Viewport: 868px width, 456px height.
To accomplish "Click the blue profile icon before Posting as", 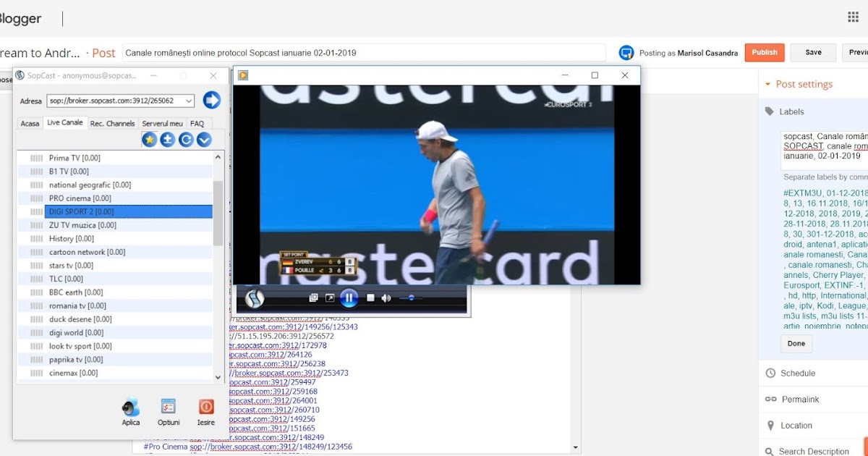I will 626,53.
